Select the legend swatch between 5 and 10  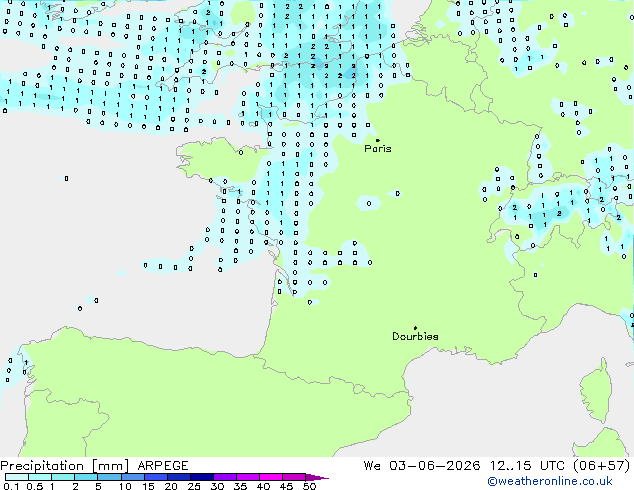[x=109, y=477]
